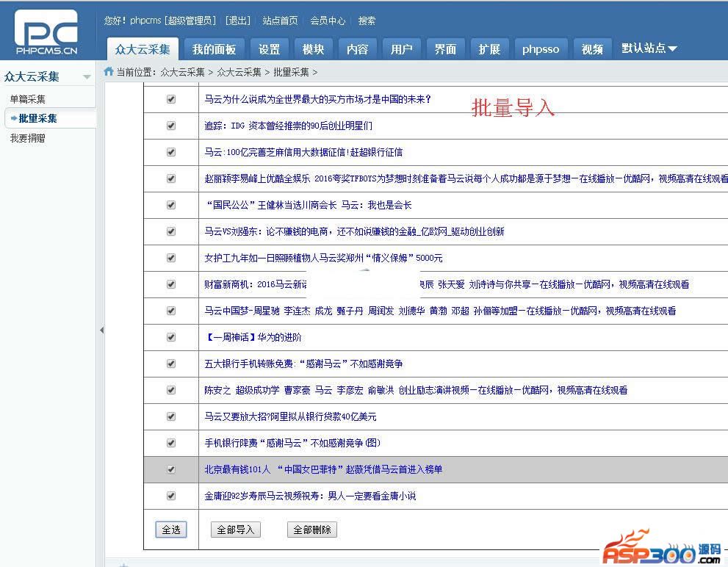Open article 马云:100亿完善芝麻信用大数据征信
This screenshot has height=567, width=728.
(x=303, y=152)
